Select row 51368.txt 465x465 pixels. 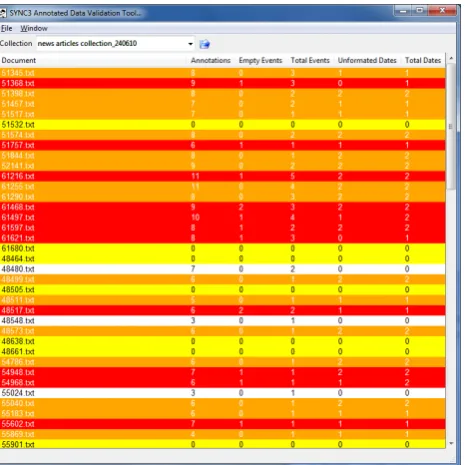point(223,83)
